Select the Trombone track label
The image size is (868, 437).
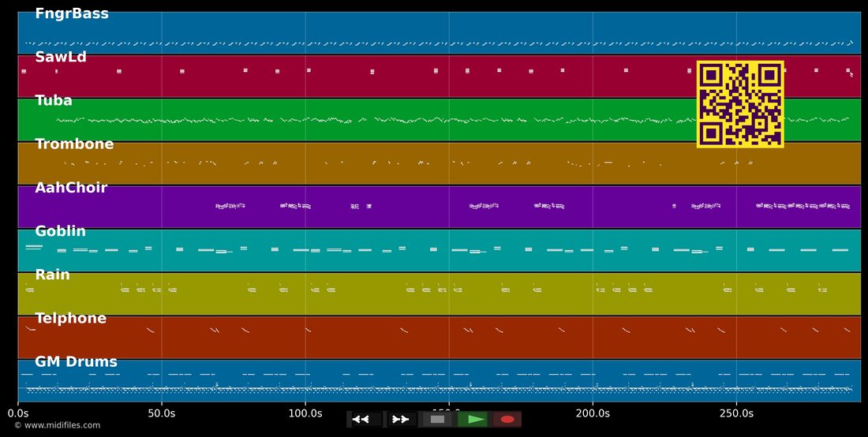(x=74, y=144)
